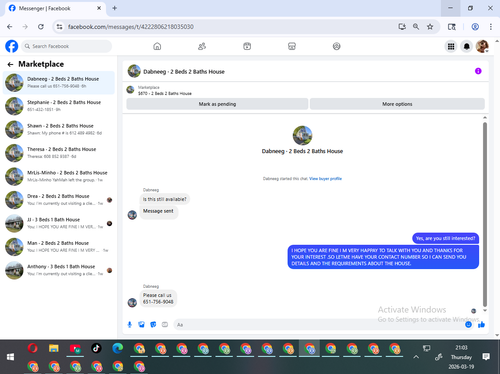Screen dimensions: 500x374
Task: Click the Dabneeg chat header title
Action: point(184,72)
